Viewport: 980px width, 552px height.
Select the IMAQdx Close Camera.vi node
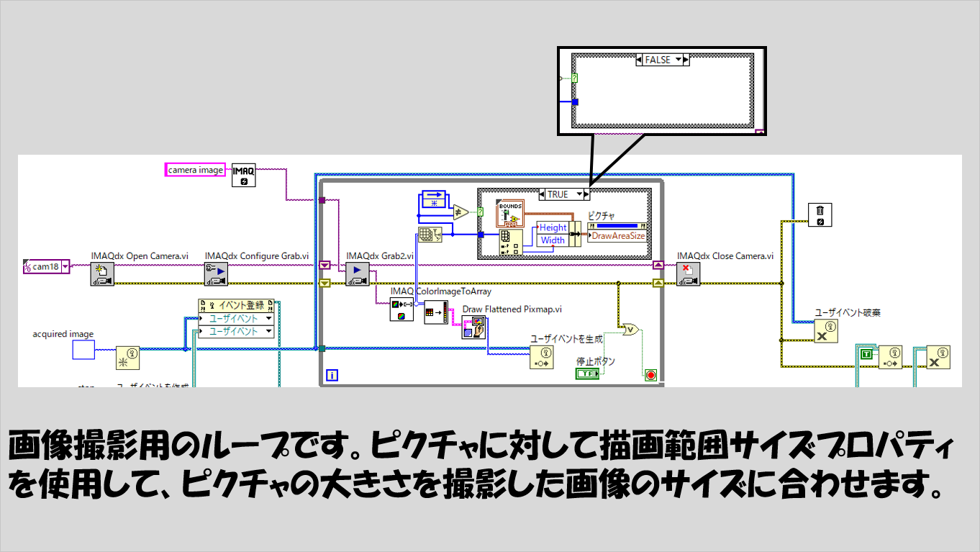click(x=689, y=274)
